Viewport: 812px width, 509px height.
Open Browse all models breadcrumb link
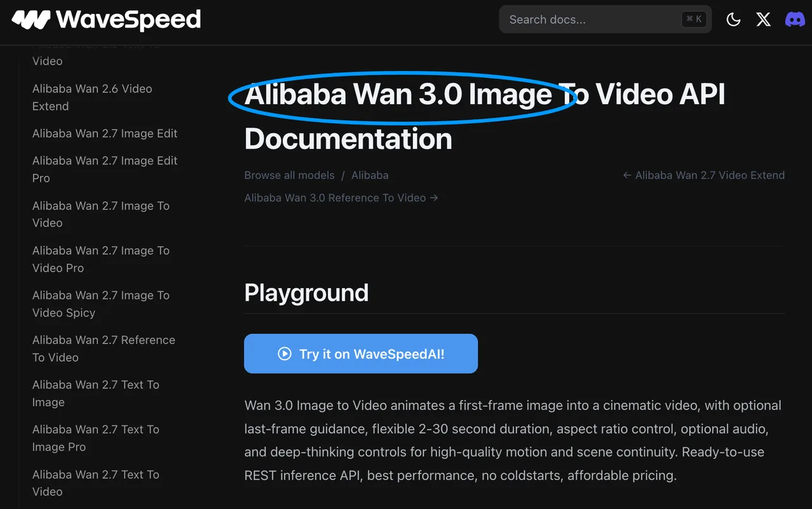tap(289, 175)
